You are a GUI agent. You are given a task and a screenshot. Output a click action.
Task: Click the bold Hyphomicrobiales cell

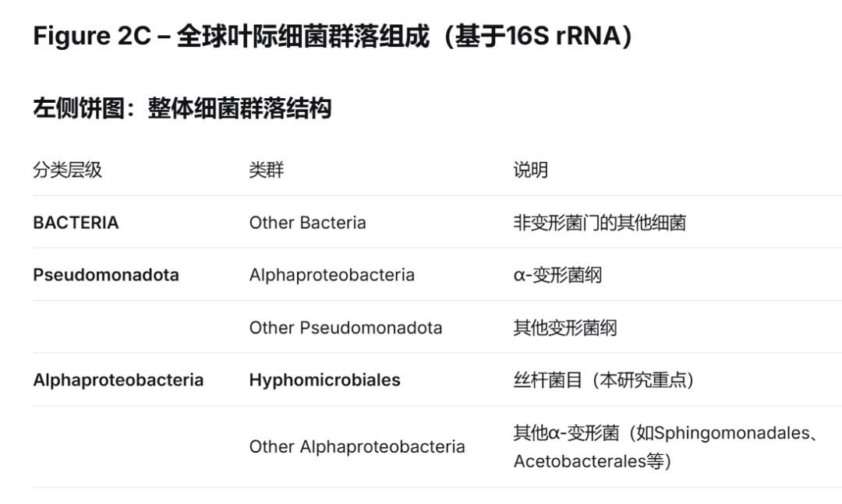324,380
